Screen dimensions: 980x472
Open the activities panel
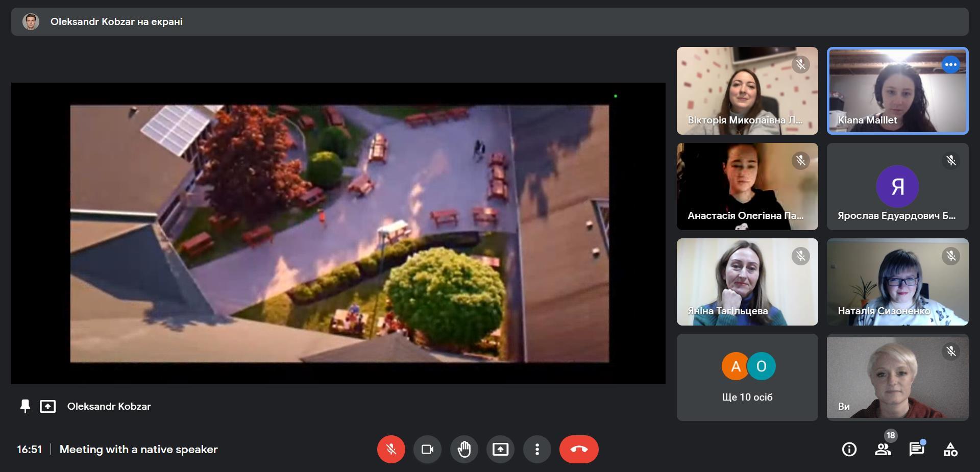[950, 449]
